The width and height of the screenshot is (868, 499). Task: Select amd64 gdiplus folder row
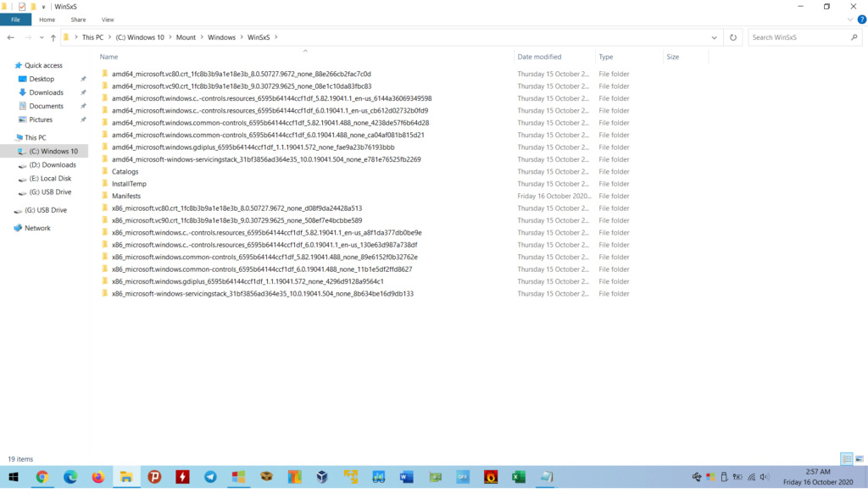(253, 147)
